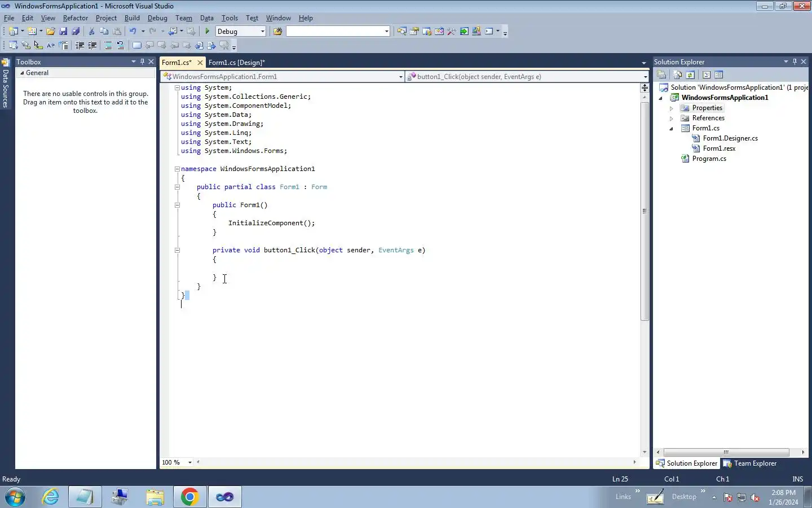The width and height of the screenshot is (812, 508).
Task: Click the Navigate Backward icon
Action: pos(173,32)
